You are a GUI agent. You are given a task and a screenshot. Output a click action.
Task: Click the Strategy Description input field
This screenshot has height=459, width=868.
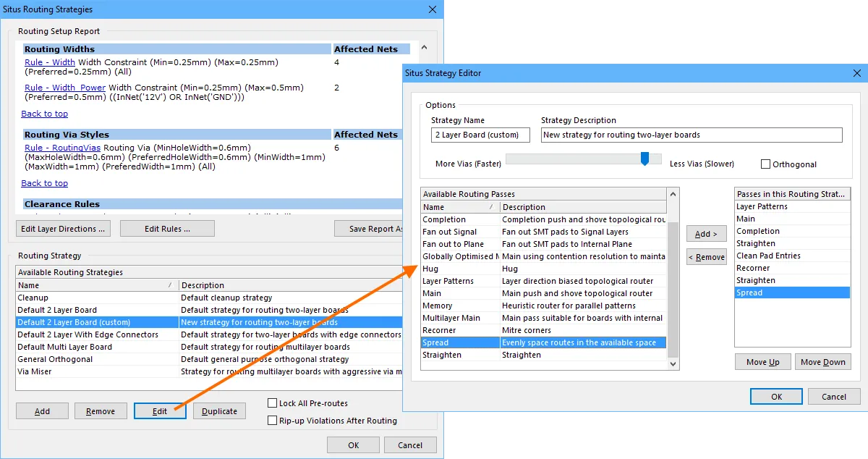[692, 135]
